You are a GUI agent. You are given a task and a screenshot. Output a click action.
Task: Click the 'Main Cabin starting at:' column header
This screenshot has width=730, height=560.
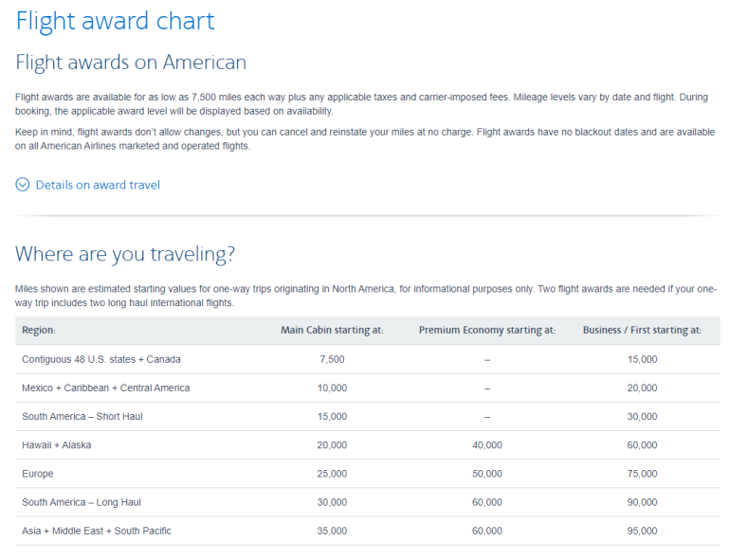pyautogui.click(x=332, y=331)
